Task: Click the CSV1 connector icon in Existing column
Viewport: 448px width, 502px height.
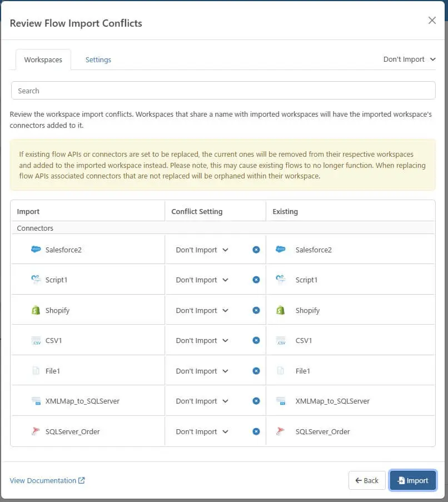Action: pos(281,340)
